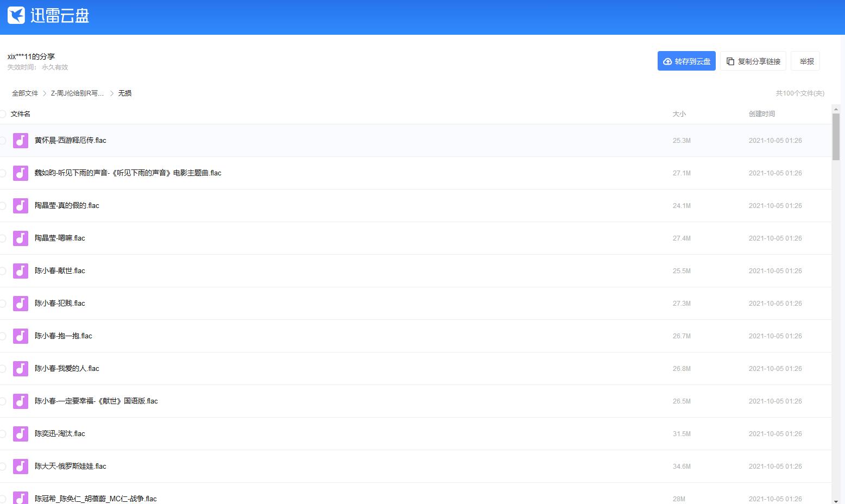The width and height of the screenshot is (845, 504).
Task: Click 复制分享链接 button
Action: 753,61
